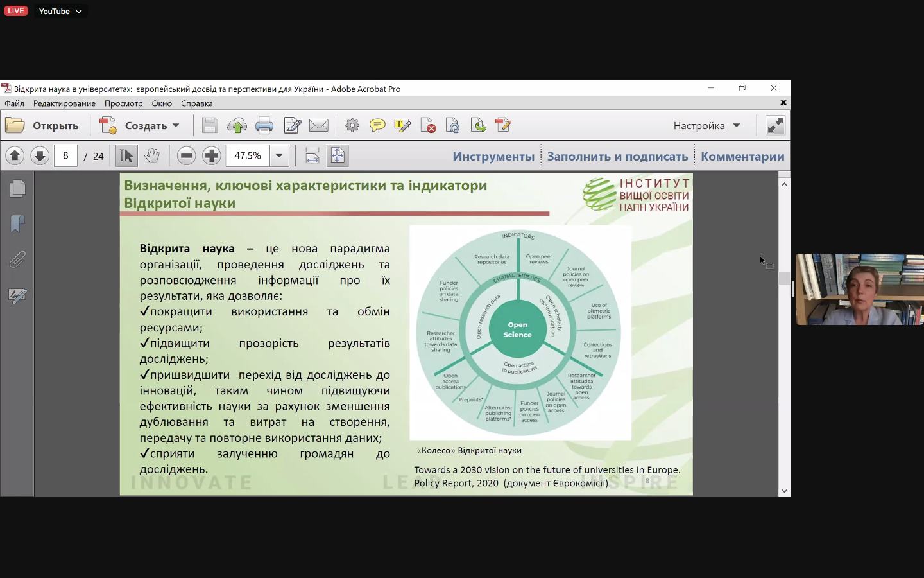Image resolution: width=924 pixels, height=578 pixels.
Task: Expand the zoom percentage dropdown
Action: pyautogui.click(x=279, y=156)
